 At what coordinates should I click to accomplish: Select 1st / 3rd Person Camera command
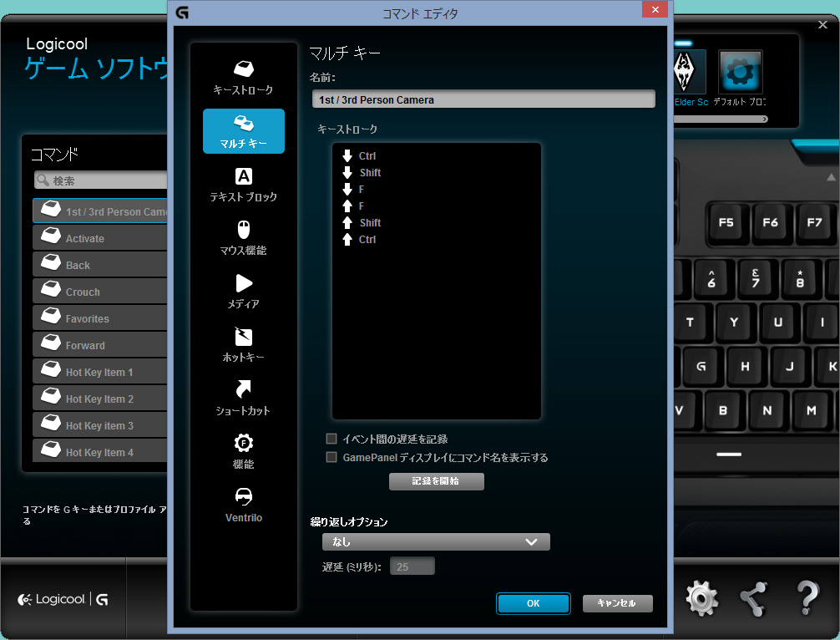[100, 211]
